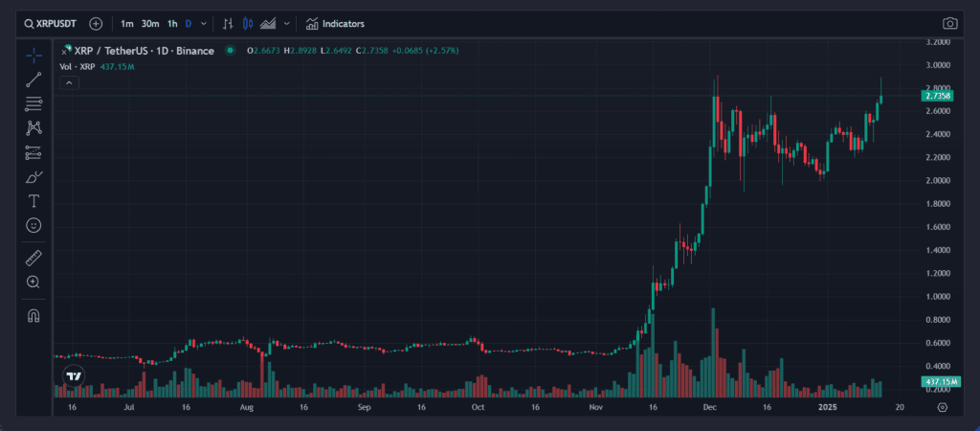Switch to the bars chart style

pos(228,24)
